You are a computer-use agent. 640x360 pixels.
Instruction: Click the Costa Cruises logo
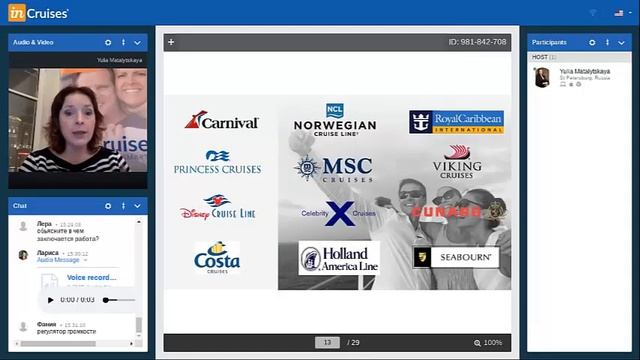(217, 258)
